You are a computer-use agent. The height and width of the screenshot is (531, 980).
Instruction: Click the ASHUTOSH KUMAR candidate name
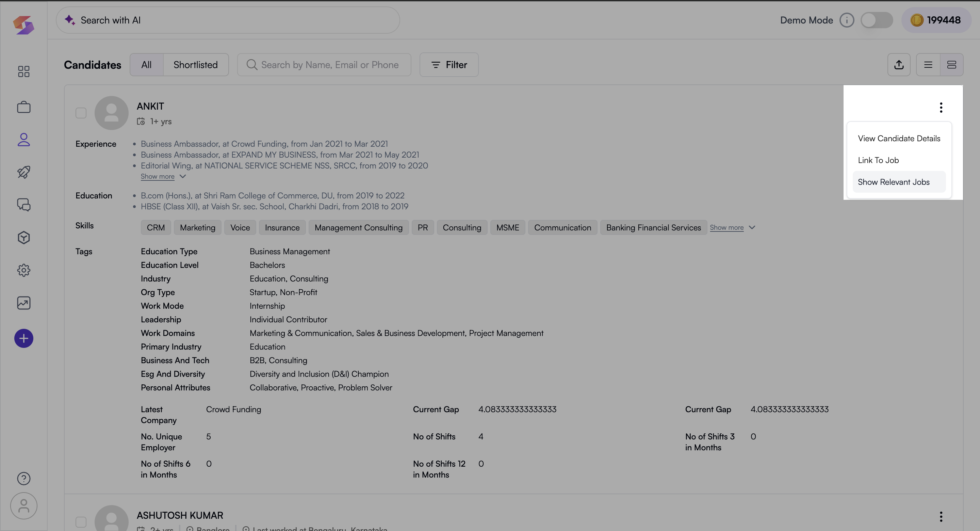180,515
